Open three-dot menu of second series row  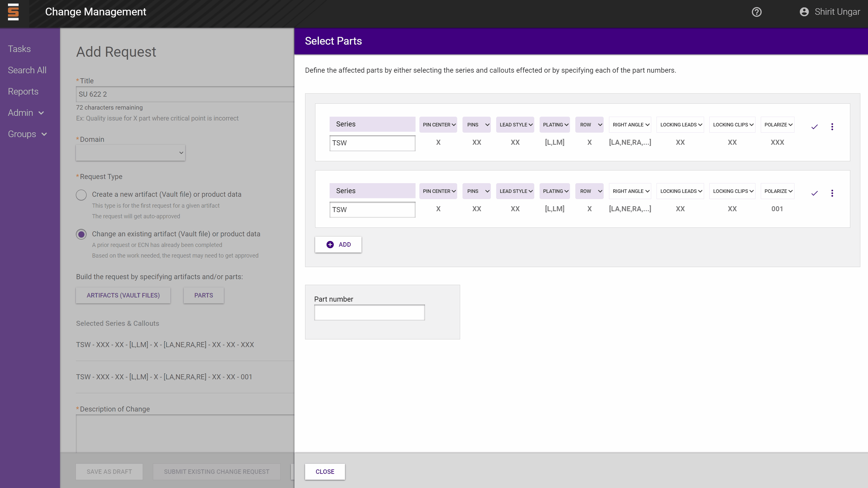coord(832,193)
